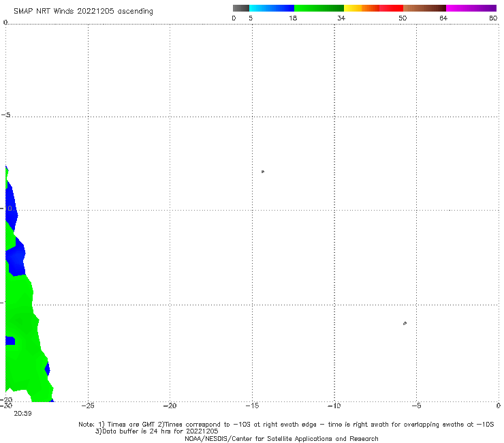The width and height of the screenshot is (504, 443).
Task: Click the '-30' longitude label at bottom left
Action: 5,406
